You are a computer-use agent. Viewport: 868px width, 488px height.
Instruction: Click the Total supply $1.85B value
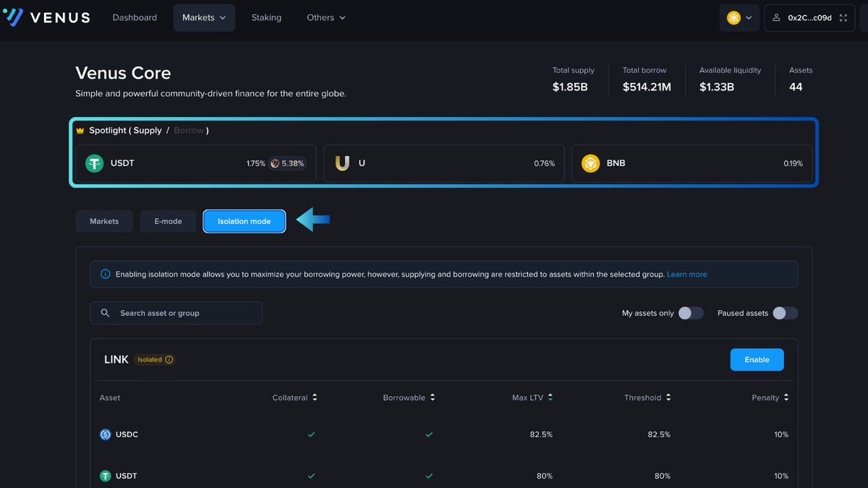click(x=569, y=87)
